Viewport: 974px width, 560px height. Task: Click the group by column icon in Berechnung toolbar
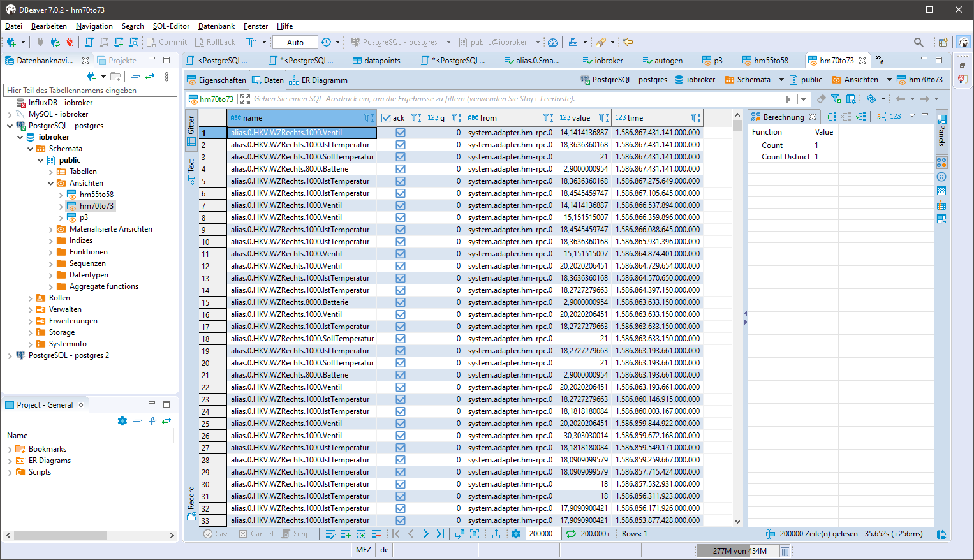(x=881, y=116)
